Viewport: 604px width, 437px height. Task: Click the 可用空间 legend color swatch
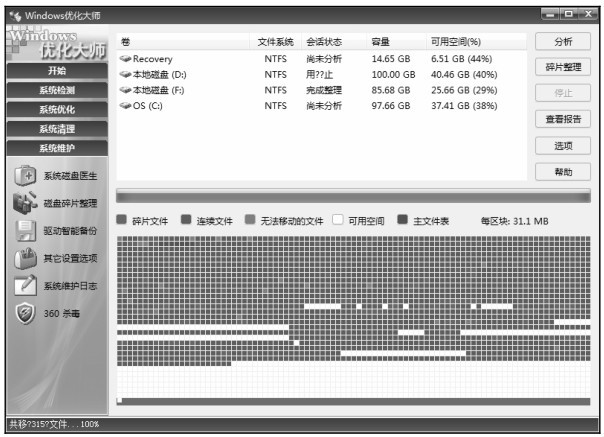pyautogui.click(x=338, y=220)
